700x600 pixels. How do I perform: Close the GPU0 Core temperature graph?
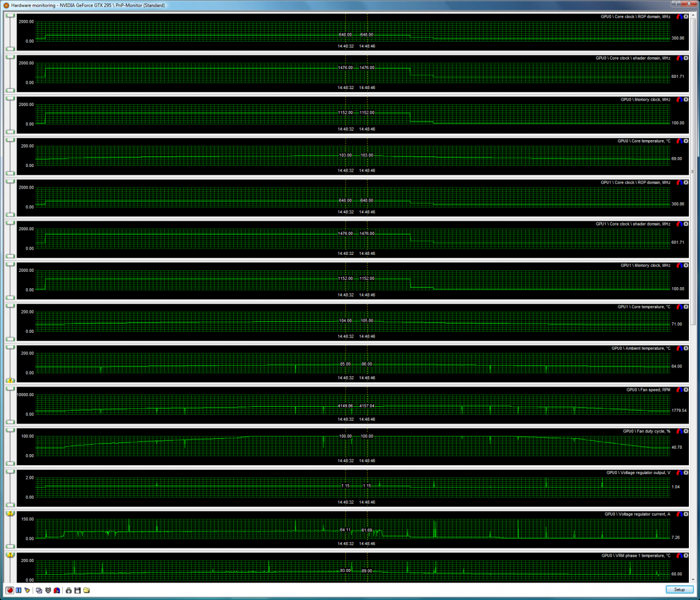(x=686, y=141)
